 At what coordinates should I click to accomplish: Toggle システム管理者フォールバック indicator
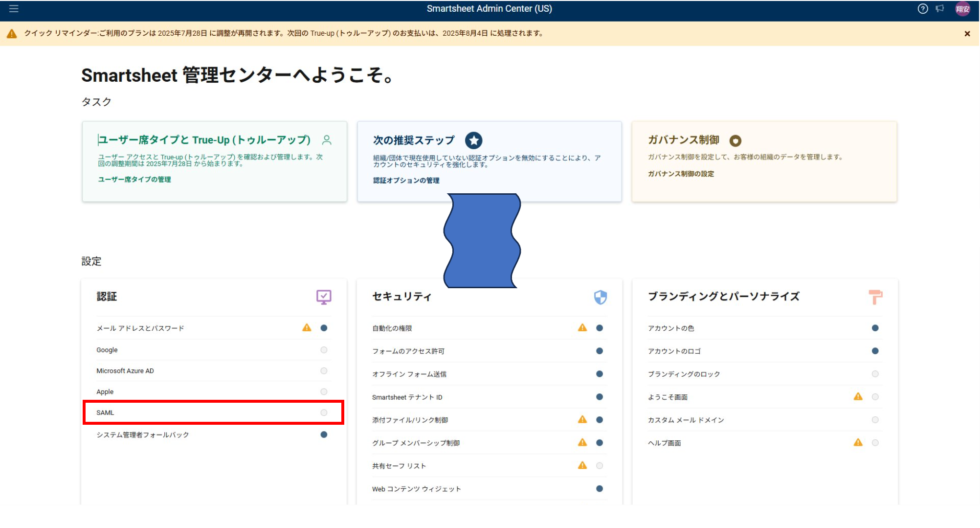324,435
